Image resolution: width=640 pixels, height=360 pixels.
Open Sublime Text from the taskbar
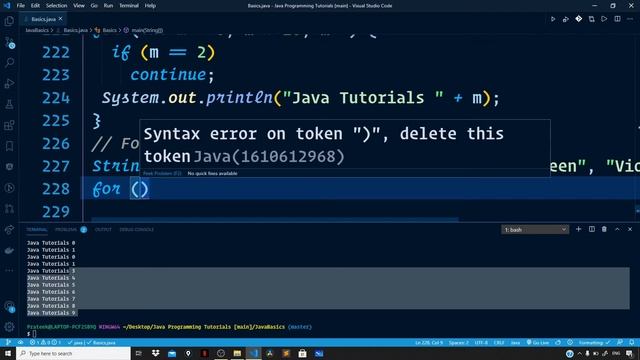(x=286, y=353)
